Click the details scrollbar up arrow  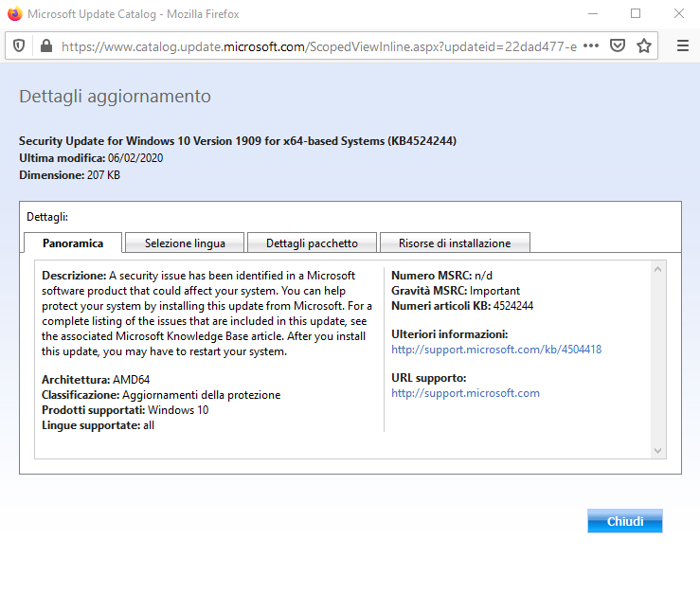(x=657, y=269)
